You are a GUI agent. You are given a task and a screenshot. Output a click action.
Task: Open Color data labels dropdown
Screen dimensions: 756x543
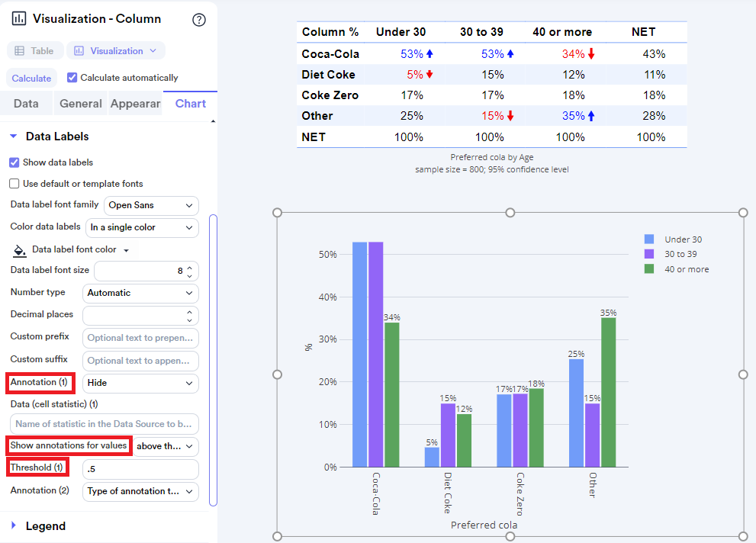(142, 227)
